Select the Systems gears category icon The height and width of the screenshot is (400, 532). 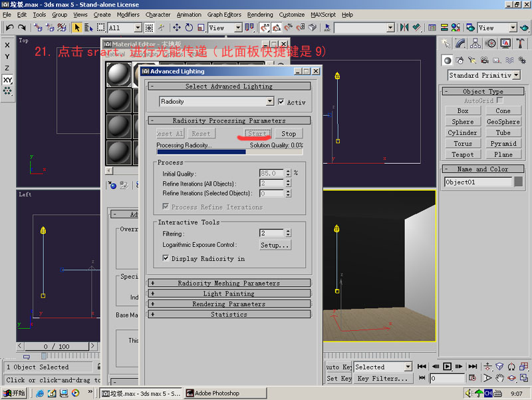[522, 61]
